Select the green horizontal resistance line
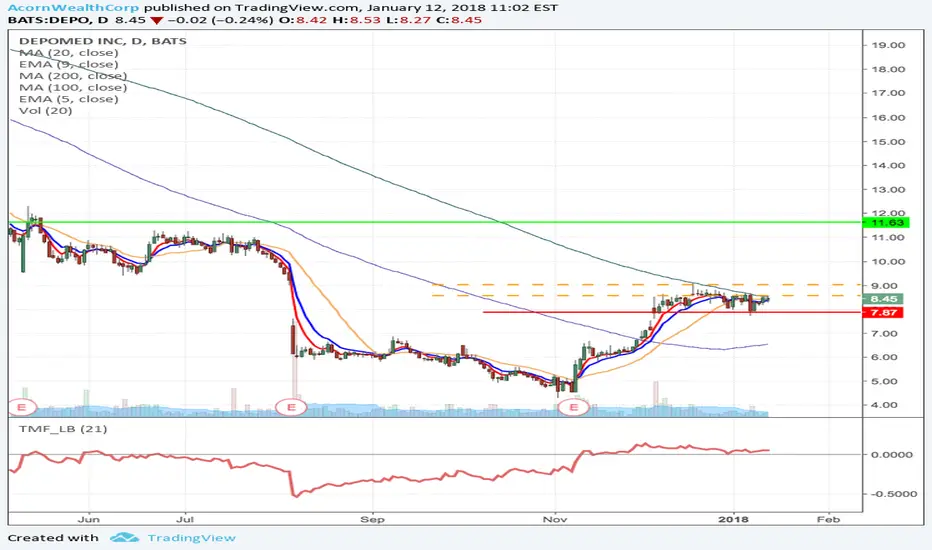The height and width of the screenshot is (550, 932). 434,222
